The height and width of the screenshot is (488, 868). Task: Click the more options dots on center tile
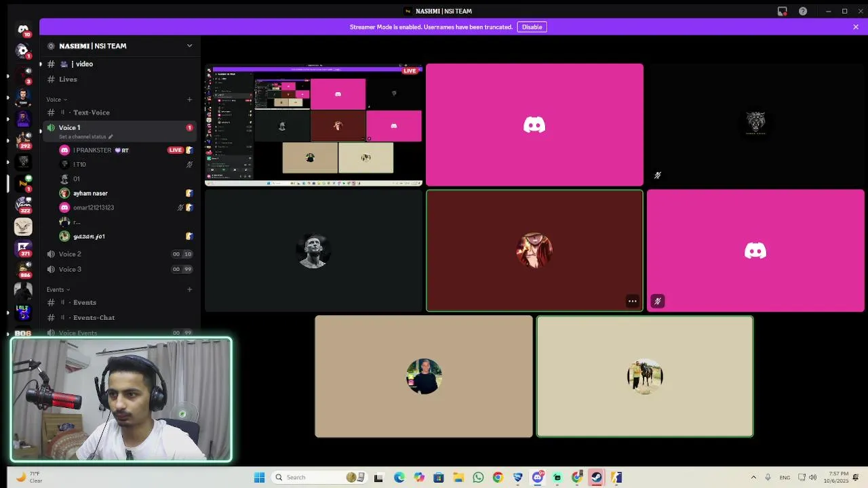click(x=632, y=301)
